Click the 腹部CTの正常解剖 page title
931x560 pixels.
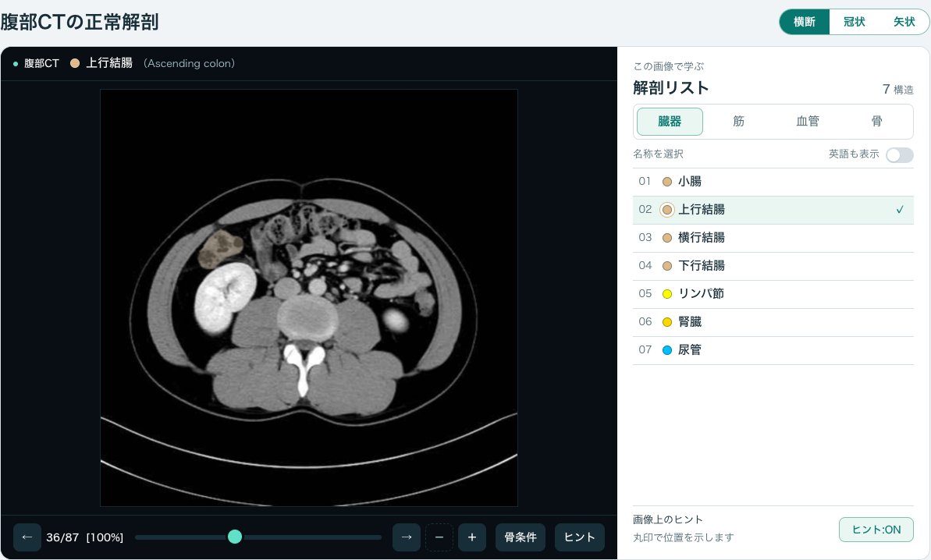(x=80, y=22)
